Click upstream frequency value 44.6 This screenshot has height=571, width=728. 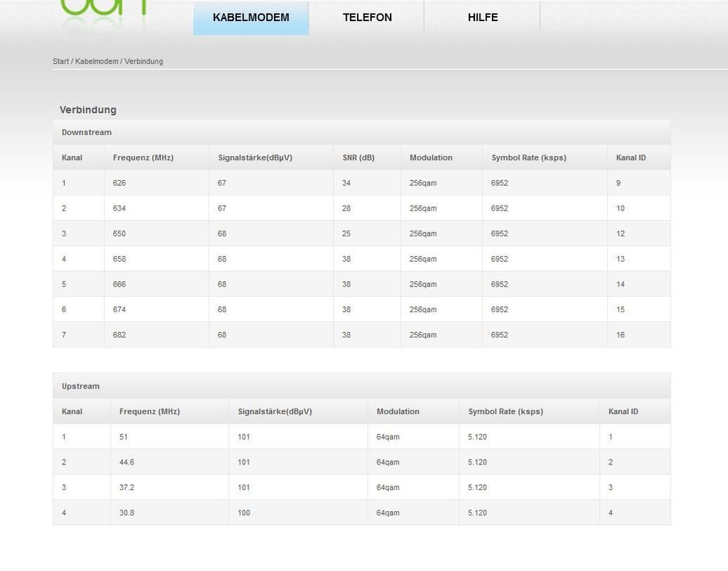(x=127, y=462)
